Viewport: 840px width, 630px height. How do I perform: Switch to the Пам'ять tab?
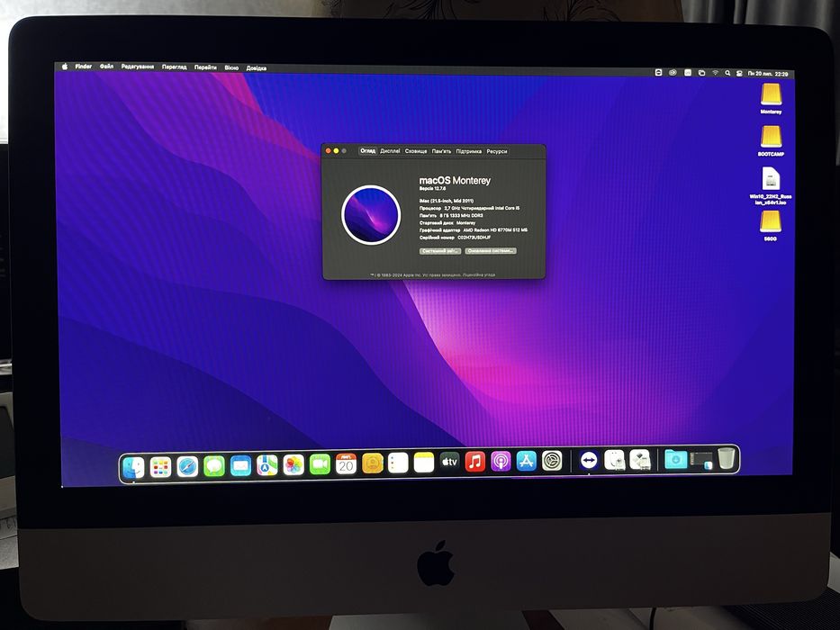[441, 151]
